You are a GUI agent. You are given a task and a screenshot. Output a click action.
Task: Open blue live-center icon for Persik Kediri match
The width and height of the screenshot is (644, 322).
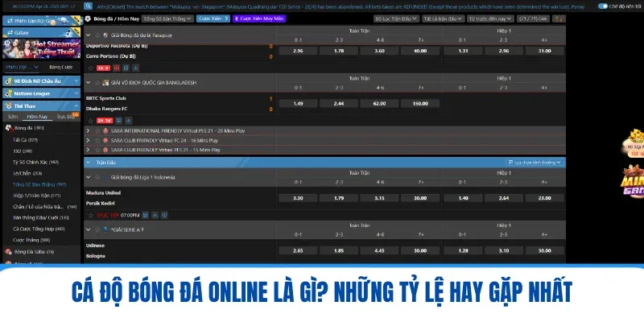coord(146,215)
